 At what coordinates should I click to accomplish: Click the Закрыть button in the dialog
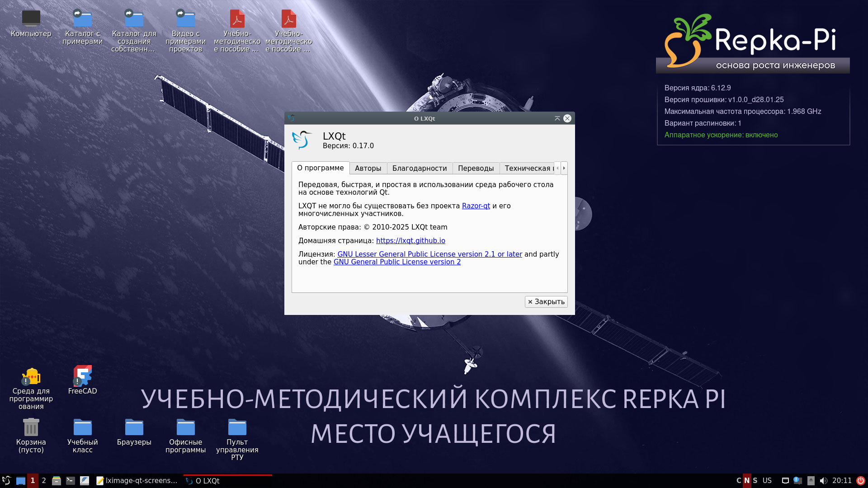(546, 301)
